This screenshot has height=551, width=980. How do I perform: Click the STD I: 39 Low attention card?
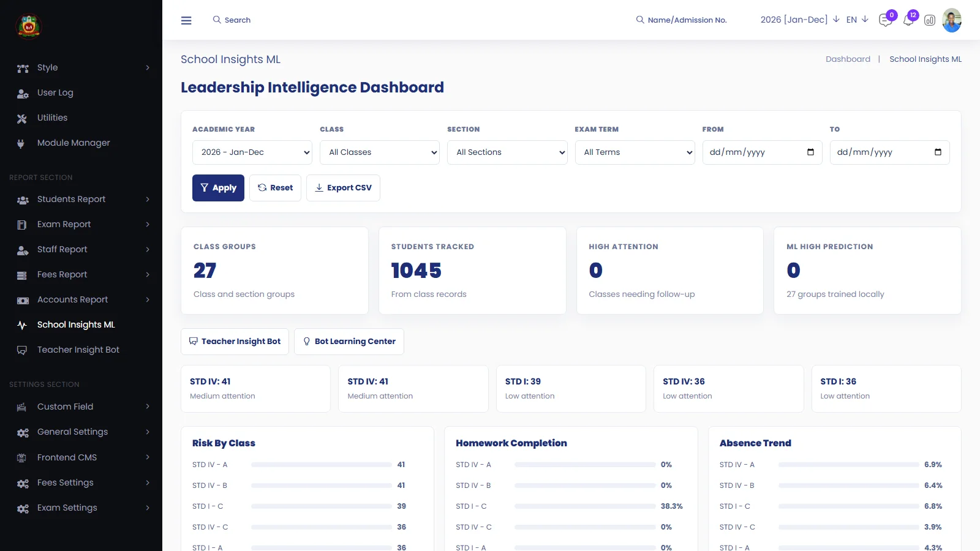click(571, 389)
